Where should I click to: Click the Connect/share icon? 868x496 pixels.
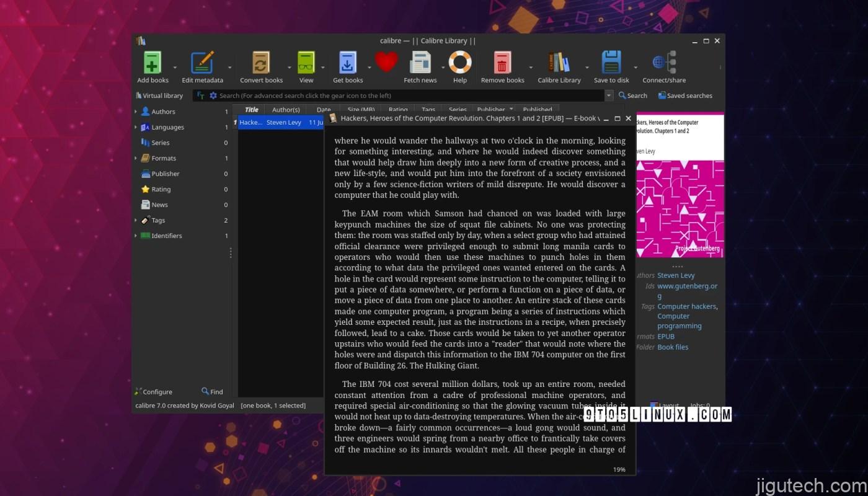pos(664,63)
